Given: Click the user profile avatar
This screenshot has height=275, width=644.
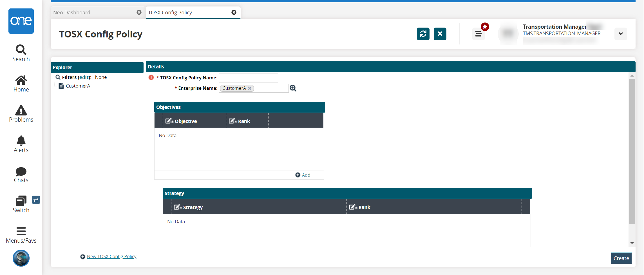Looking at the screenshot, I should pyautogui.click(x=508, y=33).
